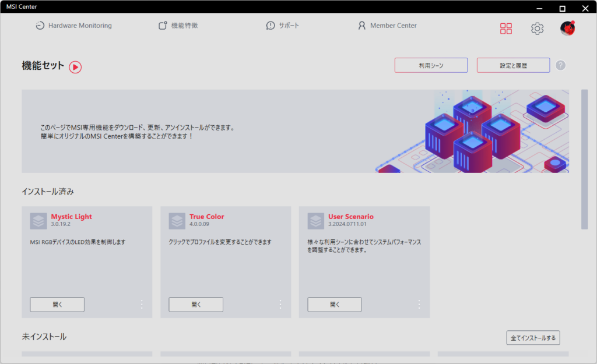Open Mystic Light with 開く button
Screen dimensions: 597x364
click(57, 304)
